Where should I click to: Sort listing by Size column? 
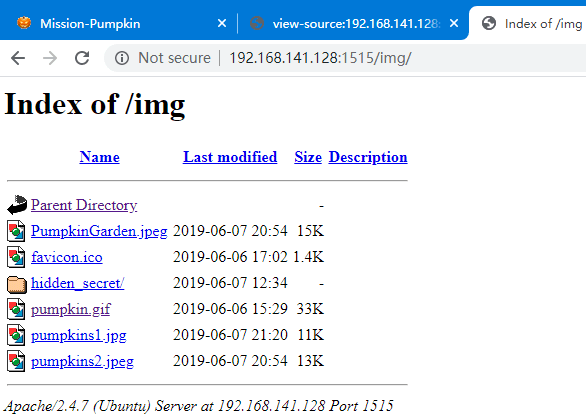coord(308,157)
